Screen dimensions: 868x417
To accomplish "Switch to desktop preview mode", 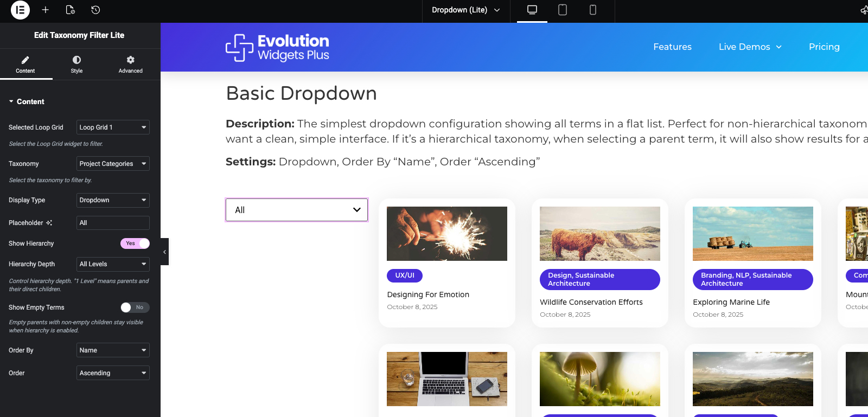I will (532, 10).
